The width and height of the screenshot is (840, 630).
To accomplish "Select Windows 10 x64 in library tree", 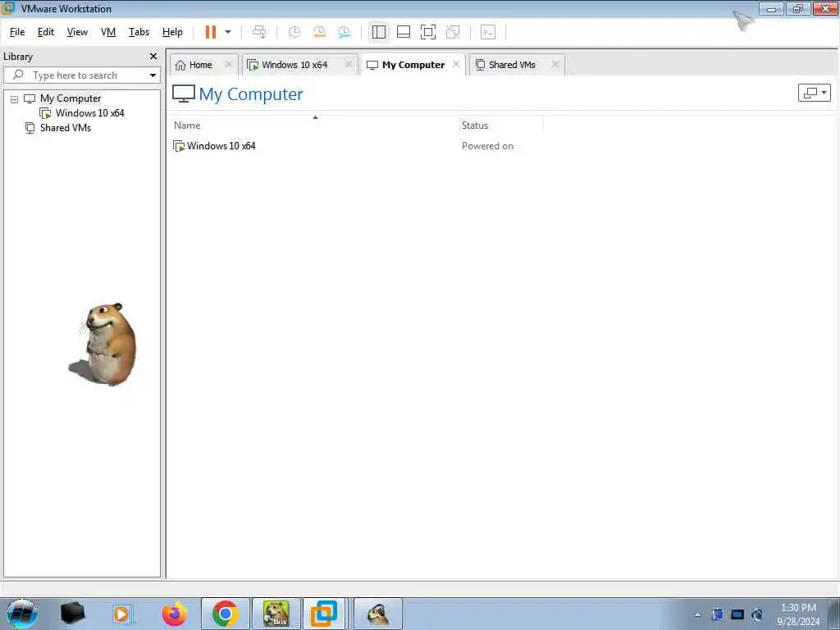I will click(89, 113).
